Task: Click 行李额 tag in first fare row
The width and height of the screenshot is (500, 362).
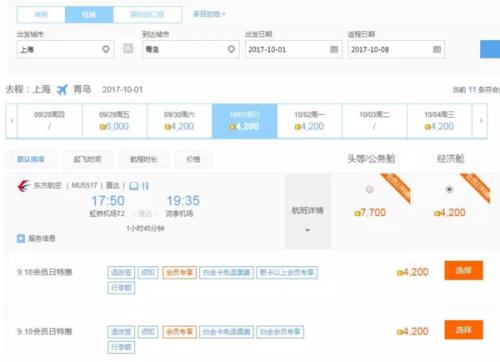Action: pos(121,288)
